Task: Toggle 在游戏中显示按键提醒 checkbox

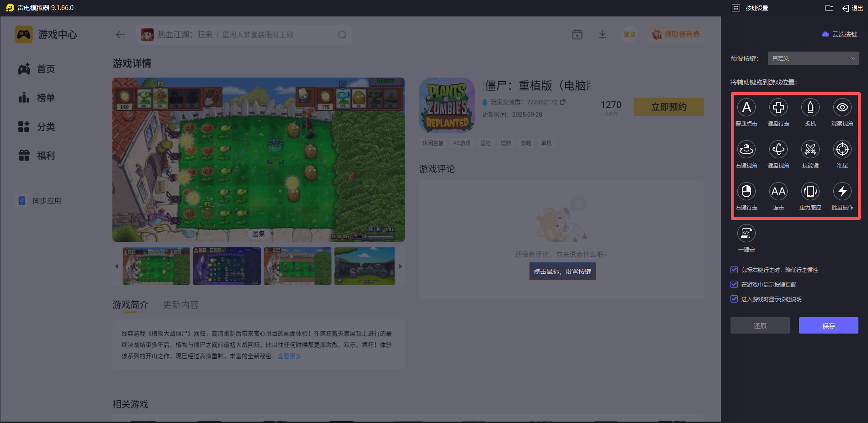Action: pyautogui.click(x=734, y=284)
